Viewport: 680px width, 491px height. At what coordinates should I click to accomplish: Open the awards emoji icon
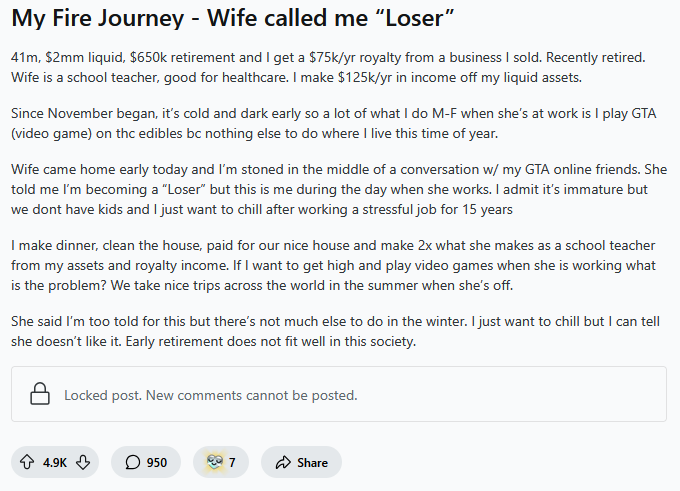click(215, 462)
